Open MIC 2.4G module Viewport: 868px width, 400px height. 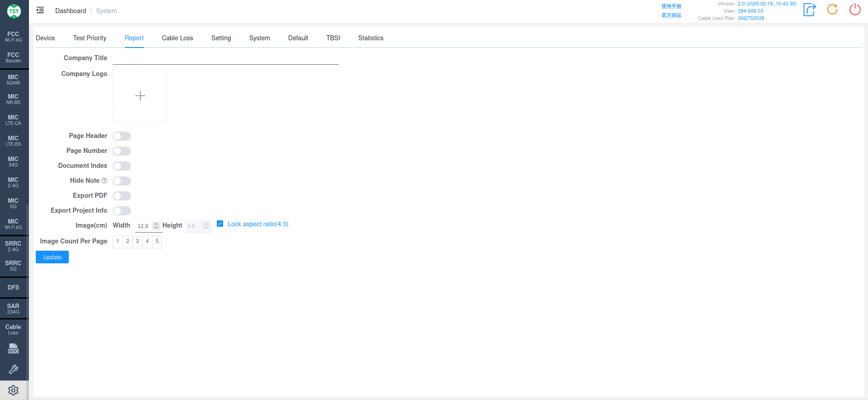pyautogui.click(x=14, y=182)
